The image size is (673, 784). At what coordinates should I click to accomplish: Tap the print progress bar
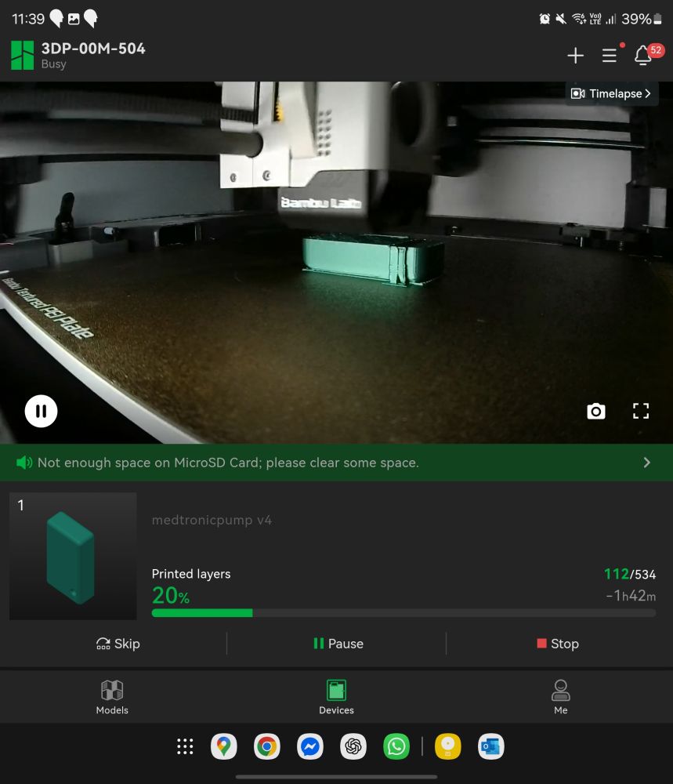click(x=403, y=613)
